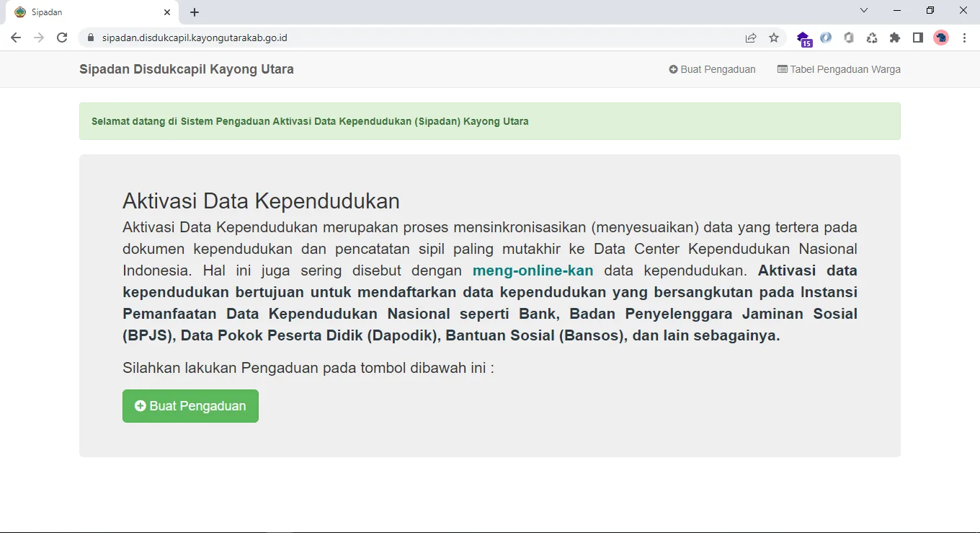This screenshot has height=533, width=980.
Task: Open the Sipadan Disdukcapil Kayong Utara home link
Action: 187,69
